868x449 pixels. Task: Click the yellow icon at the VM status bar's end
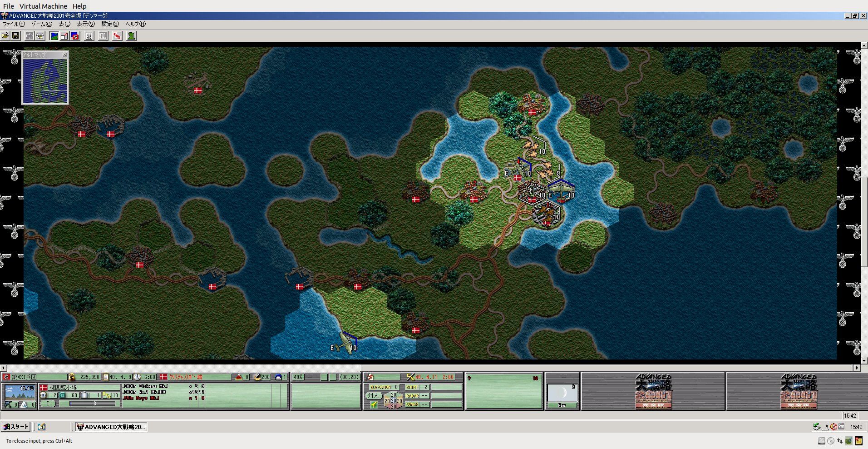pos(859,441)
